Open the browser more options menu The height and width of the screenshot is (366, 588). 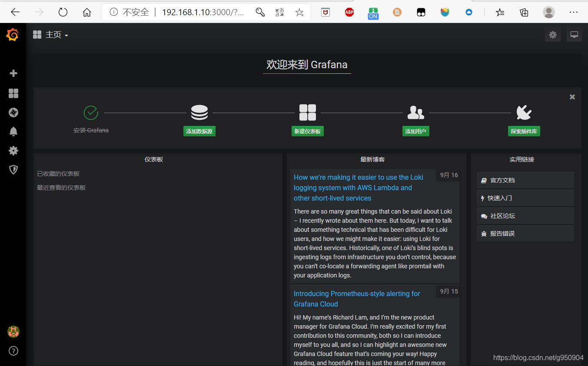(574, 12)
